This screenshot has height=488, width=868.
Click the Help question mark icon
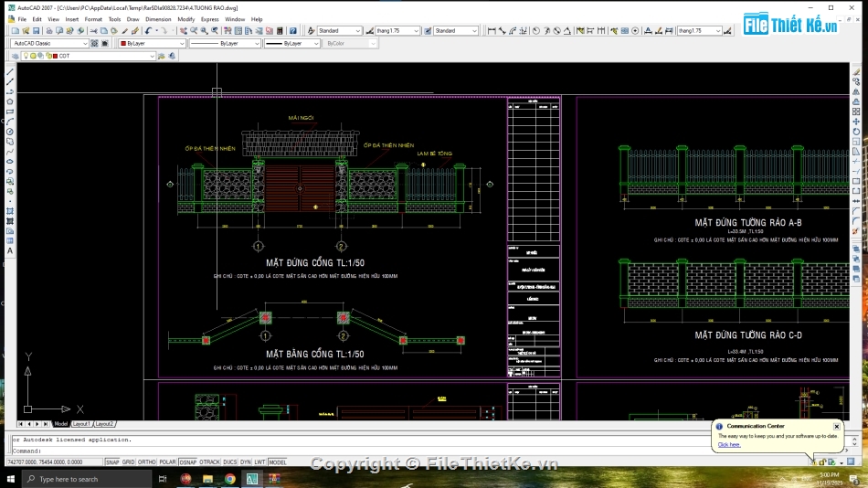pos(293,31)
